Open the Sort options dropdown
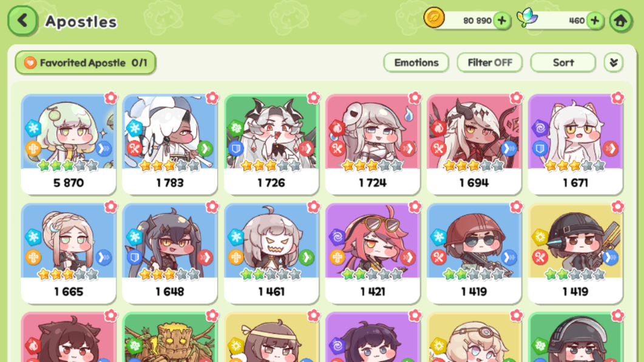The width and height of the screenshot is (644, 362). 563,63
